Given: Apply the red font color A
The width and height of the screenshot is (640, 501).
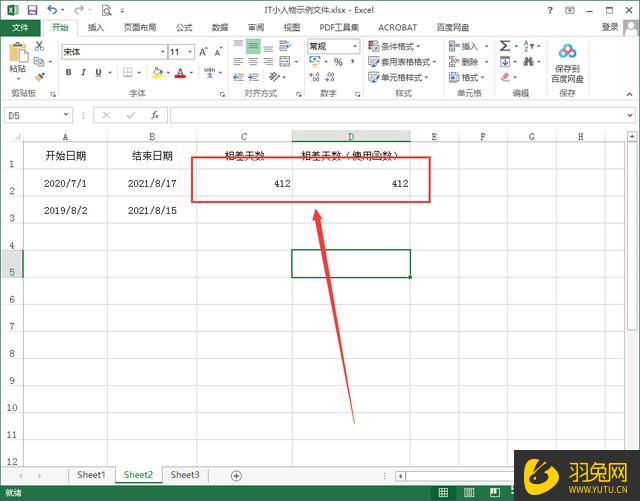Looking at the screenshot, I should tap(180, 73).
